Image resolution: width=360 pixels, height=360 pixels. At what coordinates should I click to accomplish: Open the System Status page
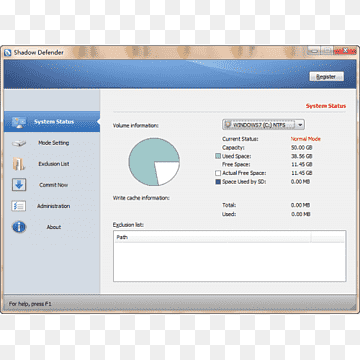pyautogui.click(x=52, y=122)
